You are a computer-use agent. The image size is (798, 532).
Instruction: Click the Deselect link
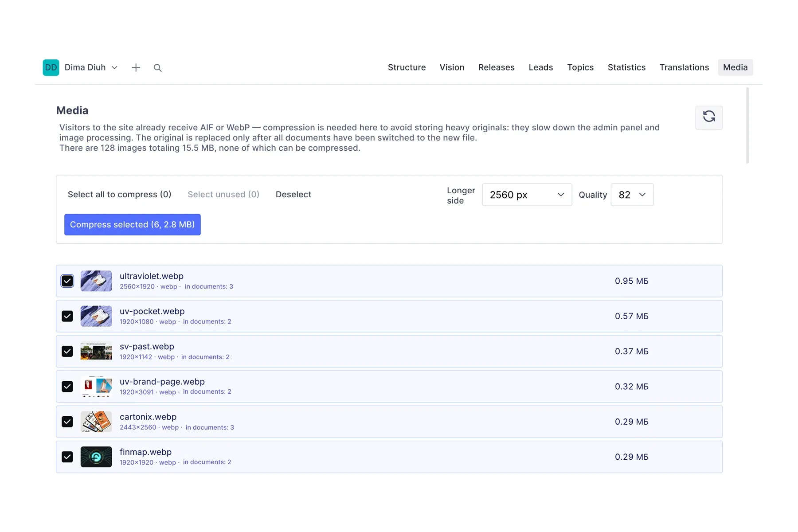point(293,195)
